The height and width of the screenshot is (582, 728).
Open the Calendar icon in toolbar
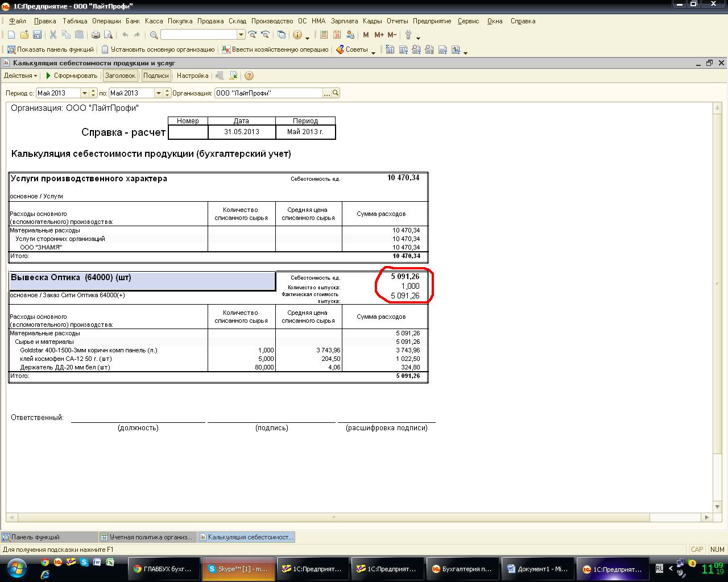337,35
